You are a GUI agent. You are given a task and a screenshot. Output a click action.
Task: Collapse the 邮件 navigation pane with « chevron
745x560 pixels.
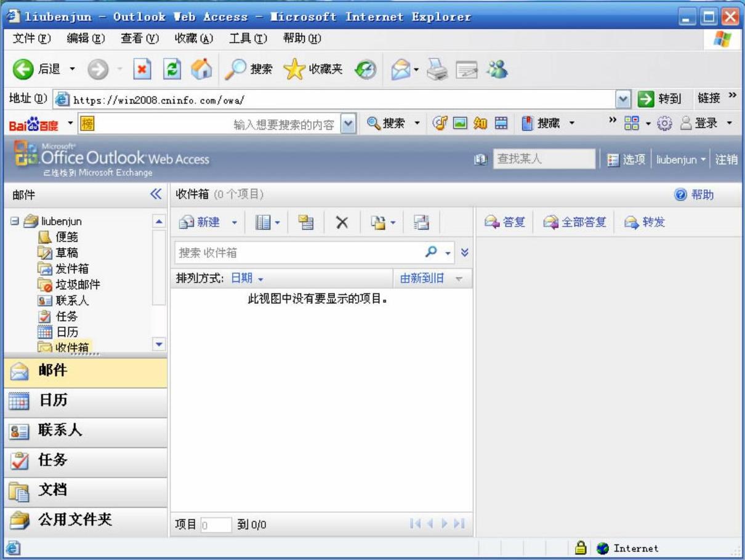point(156,194)
